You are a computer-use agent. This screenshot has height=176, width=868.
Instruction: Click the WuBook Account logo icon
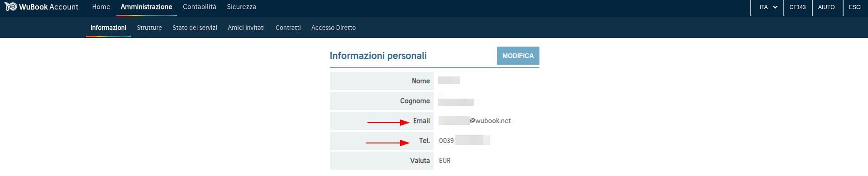coord(10,7)
